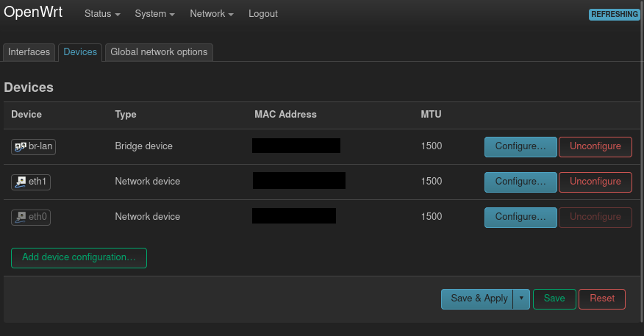
Task: Click the Bridge device type text
Action: pyautogui.click(x=144, y=146)
